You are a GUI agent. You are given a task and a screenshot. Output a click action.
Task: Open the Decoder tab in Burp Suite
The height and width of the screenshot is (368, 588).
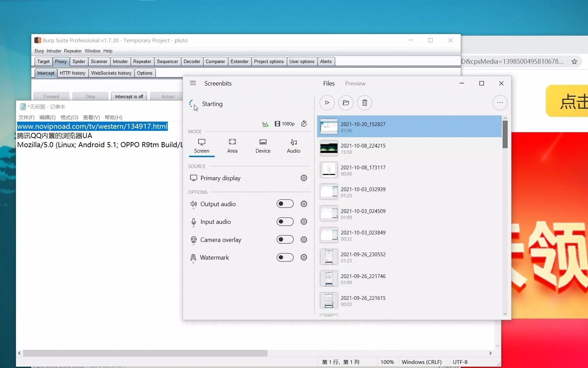coord(192,61)
